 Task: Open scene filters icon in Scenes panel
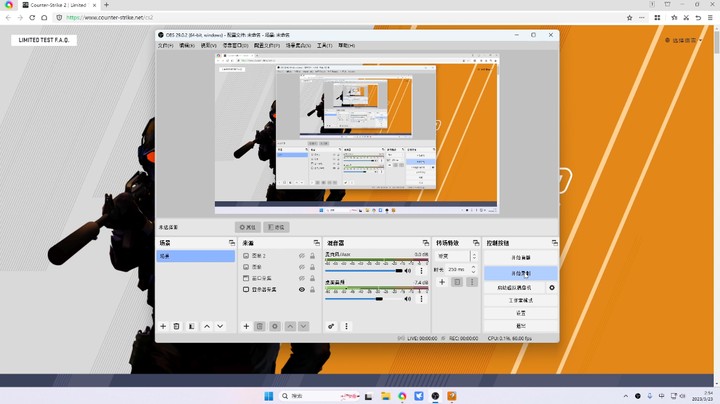(x=191, y=326)
